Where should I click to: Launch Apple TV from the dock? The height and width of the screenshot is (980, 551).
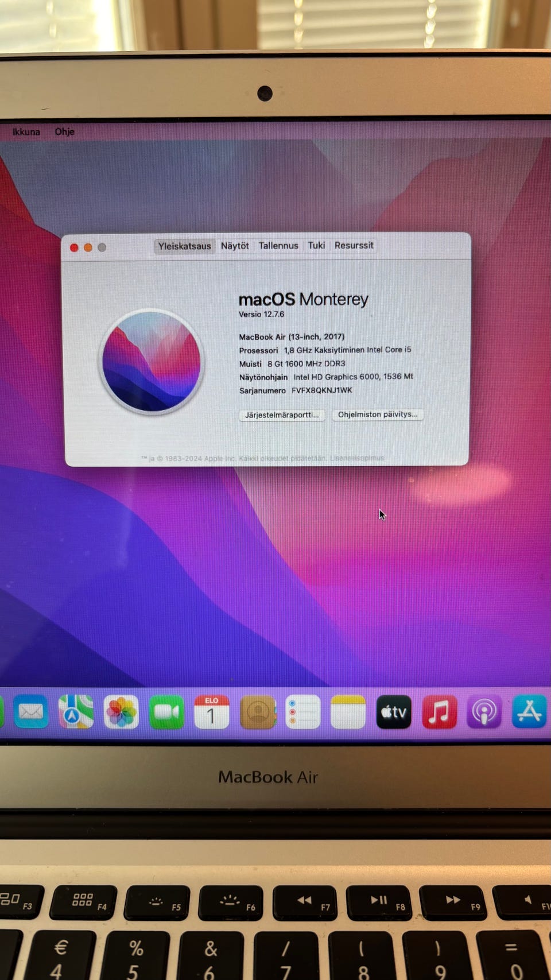click(x=394, y=712)
